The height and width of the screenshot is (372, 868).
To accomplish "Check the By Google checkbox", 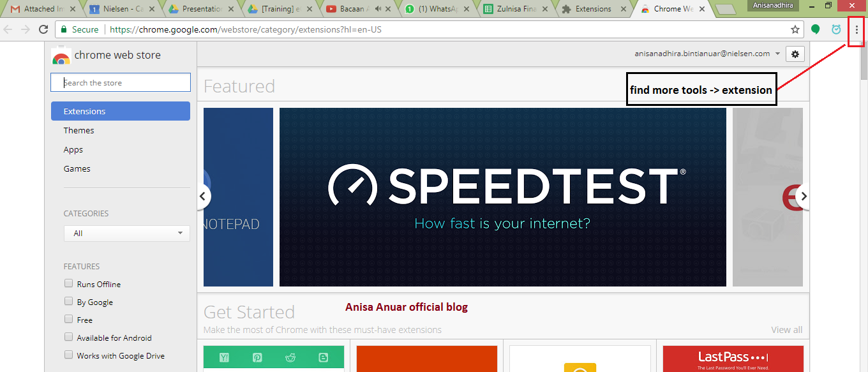I will (x=68, y=301).
